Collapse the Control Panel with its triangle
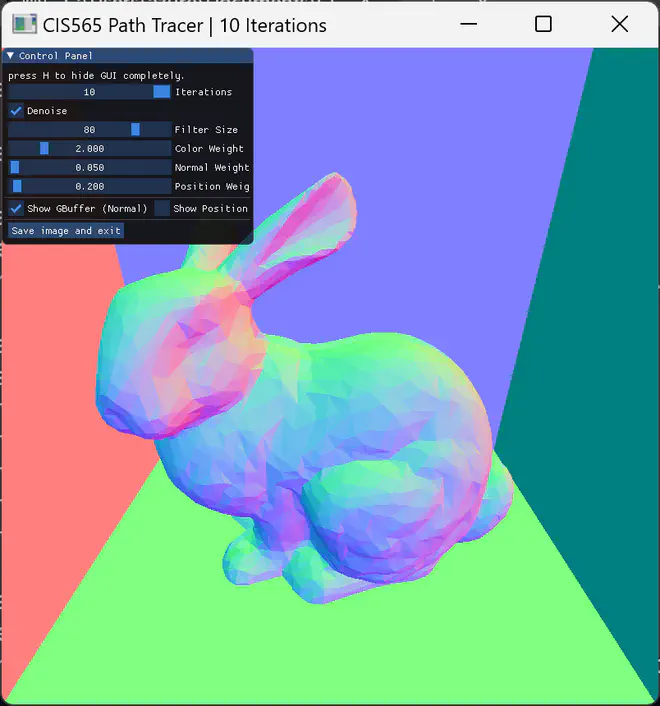The height and width of the screenshot is (706, 660). tap(11, 56)
